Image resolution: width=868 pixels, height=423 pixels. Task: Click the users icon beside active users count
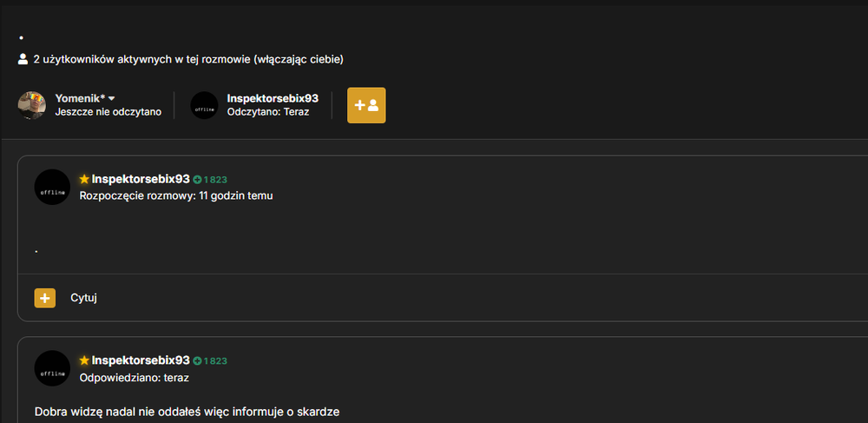[x=23, y=59]
